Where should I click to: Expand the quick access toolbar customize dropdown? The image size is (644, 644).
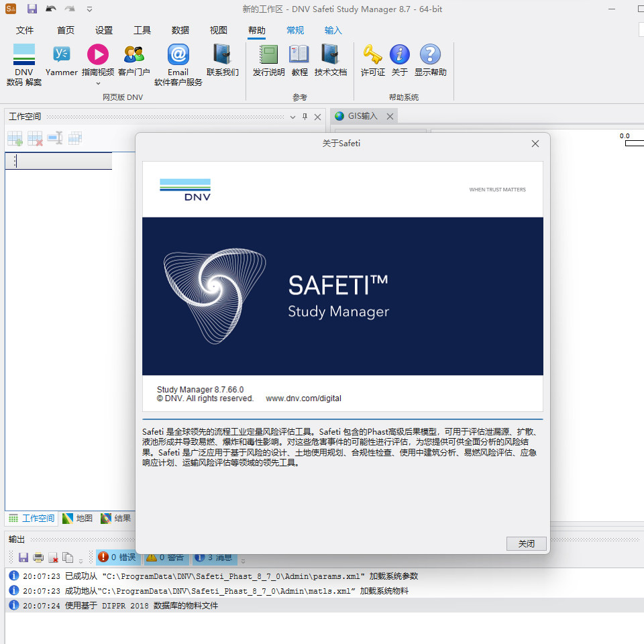[x=89, y=9]
